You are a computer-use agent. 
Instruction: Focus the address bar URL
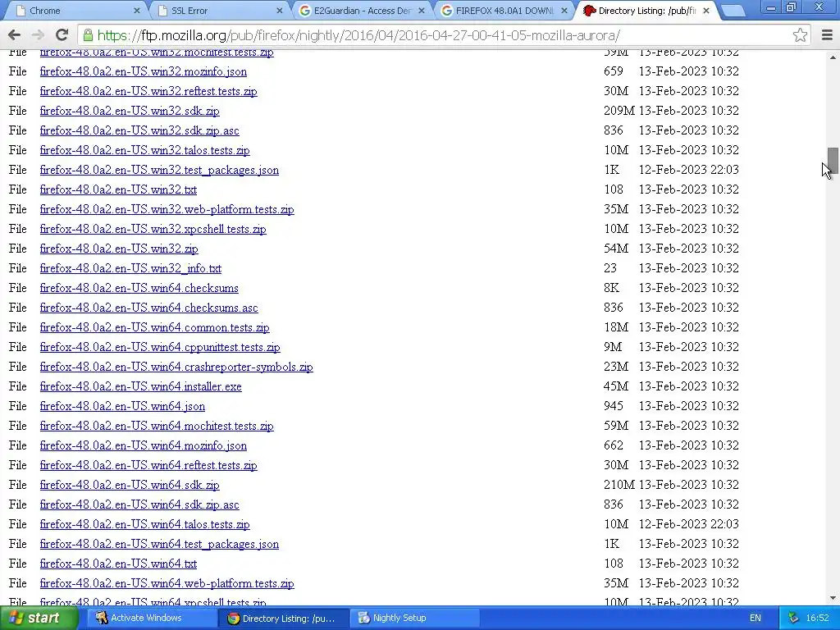(358, 35)
